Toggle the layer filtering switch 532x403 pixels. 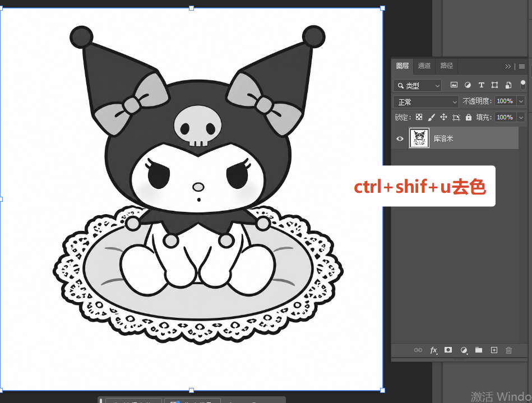point(523,85)
